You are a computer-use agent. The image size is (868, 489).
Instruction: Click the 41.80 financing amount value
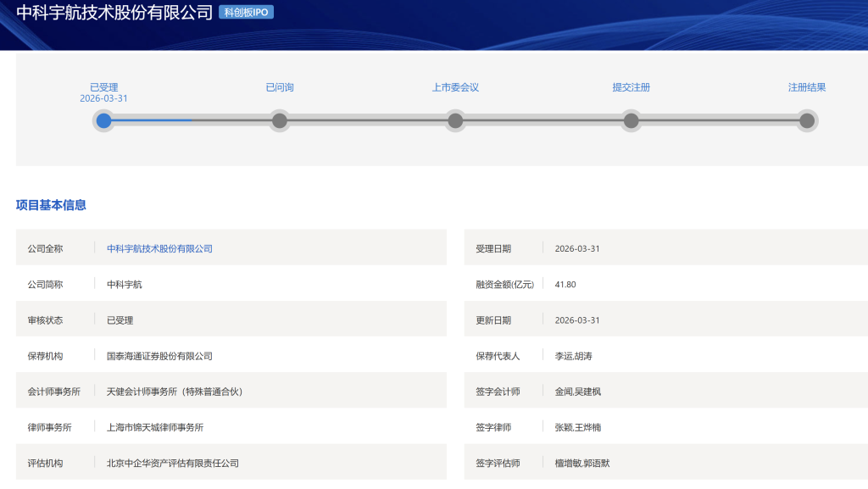(565, 285)
